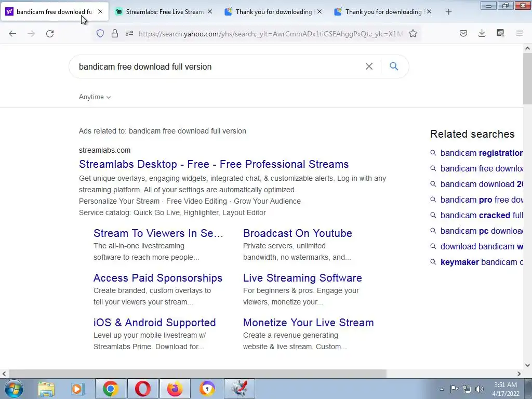Click the scroll right arrow
532x399 pixels.
pyautogui.click(x=519, y=374)
